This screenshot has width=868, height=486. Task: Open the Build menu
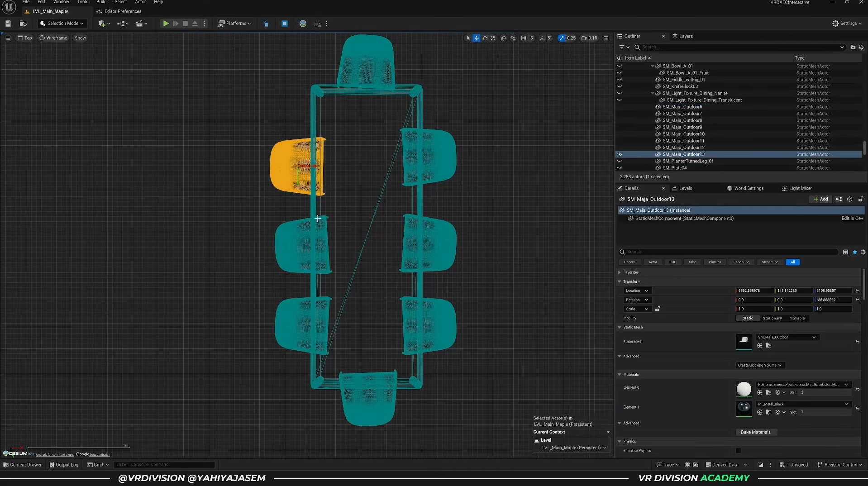coord(101,2)
